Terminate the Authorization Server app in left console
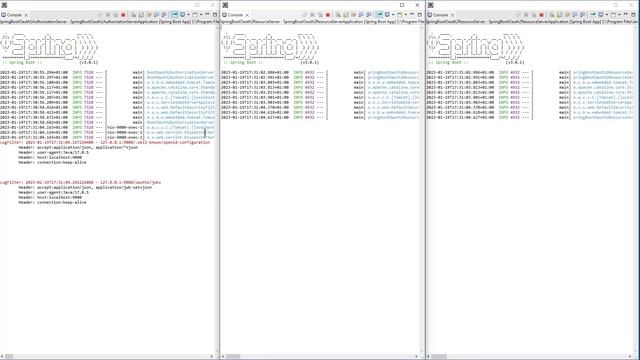Viewport: 640px width, 360px height. [123, 15]
